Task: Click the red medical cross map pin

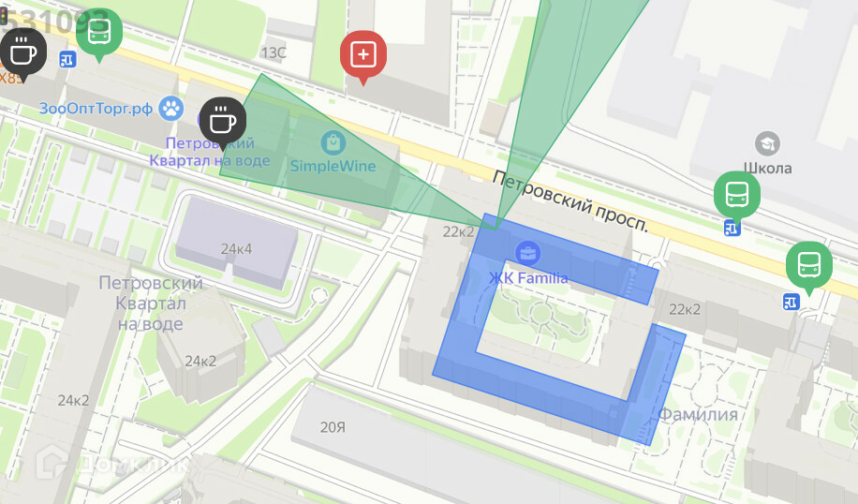Action: (x=363, y=55)
